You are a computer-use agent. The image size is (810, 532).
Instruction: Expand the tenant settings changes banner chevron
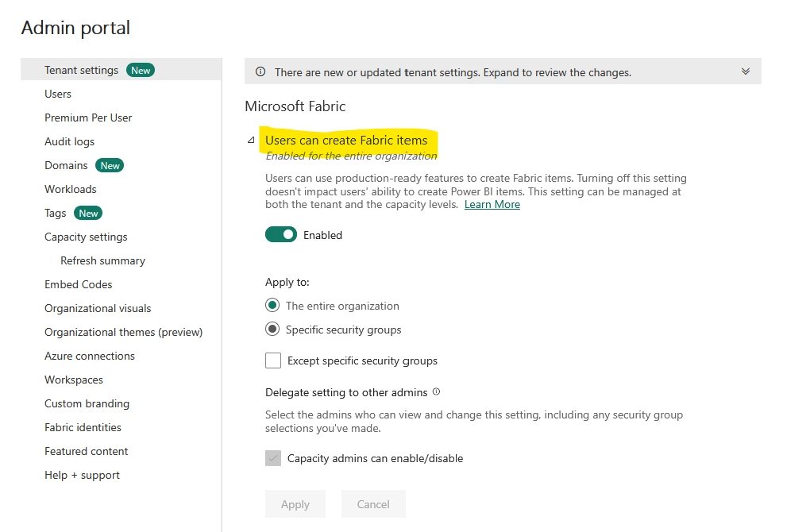coord(746,71)
